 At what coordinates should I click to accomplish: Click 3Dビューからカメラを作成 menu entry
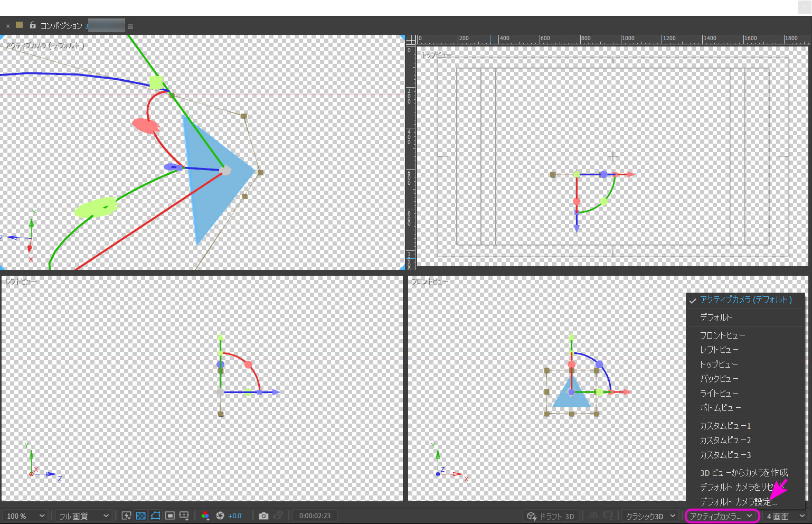[743, 473]
